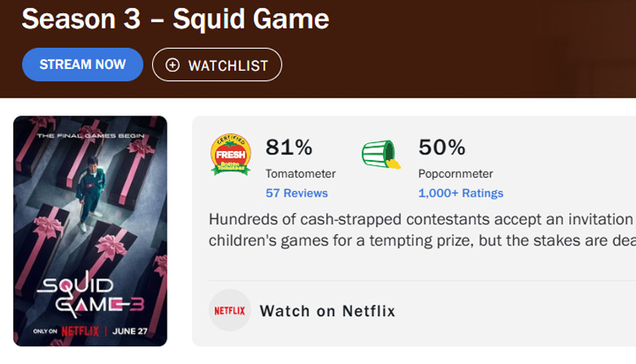Click the 50% Popcornmeter score

(x=442, y=147)
